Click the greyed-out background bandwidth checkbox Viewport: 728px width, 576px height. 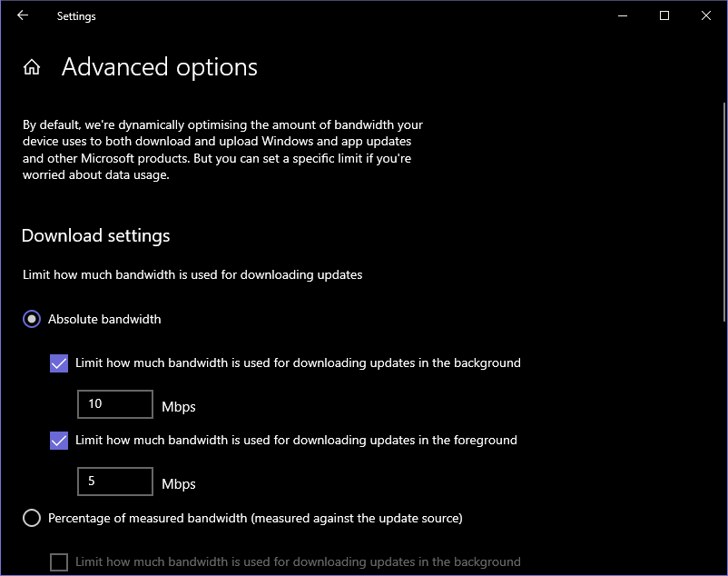(58, 561)
